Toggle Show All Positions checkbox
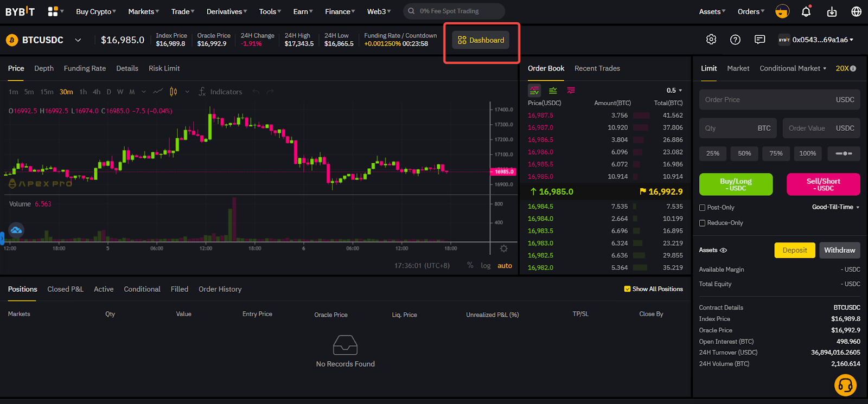868x404 pixels. 627,289
